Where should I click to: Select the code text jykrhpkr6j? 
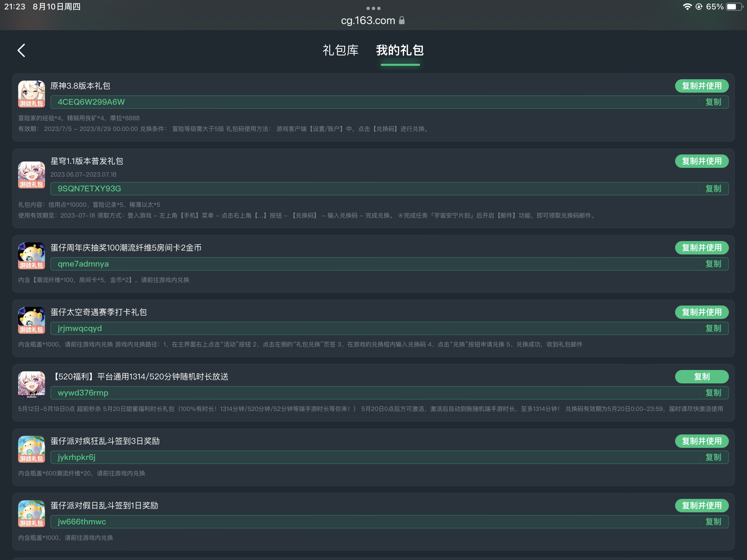pyautogui.click(x=76, y=457)
